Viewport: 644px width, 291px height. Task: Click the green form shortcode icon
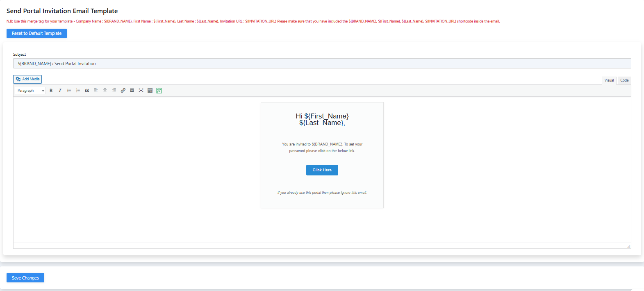[159, 91]
